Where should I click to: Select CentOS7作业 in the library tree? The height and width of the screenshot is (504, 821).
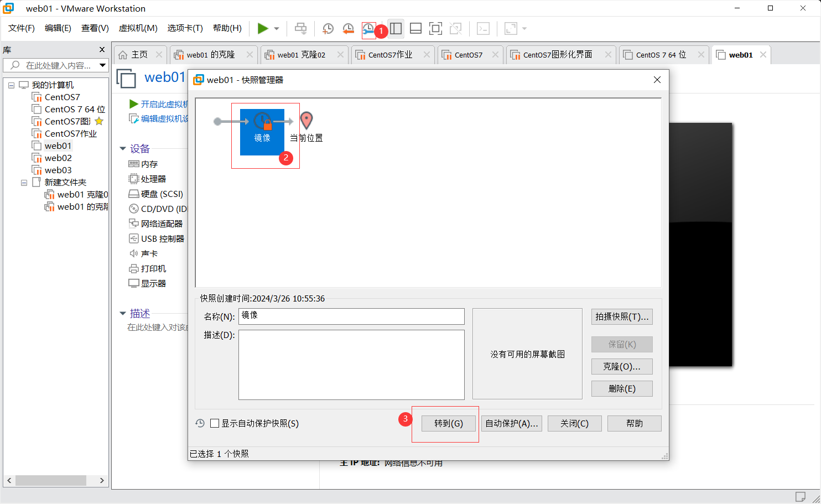pyautogui.click(x=64, y=134)
